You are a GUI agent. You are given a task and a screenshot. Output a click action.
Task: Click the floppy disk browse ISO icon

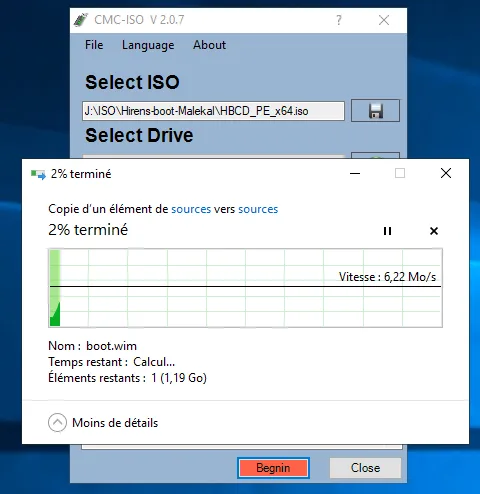click(x=375, y=110)
